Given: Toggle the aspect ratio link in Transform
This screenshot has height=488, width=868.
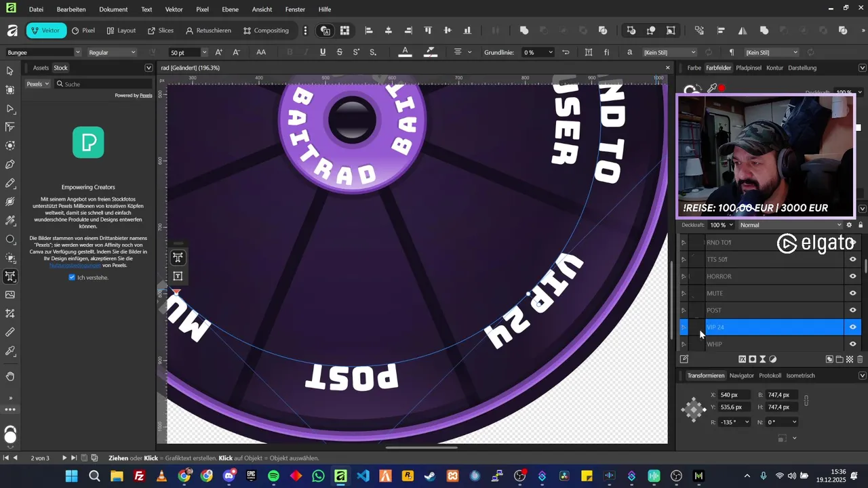Looking at the screenshot, I should tap(806, 401).
